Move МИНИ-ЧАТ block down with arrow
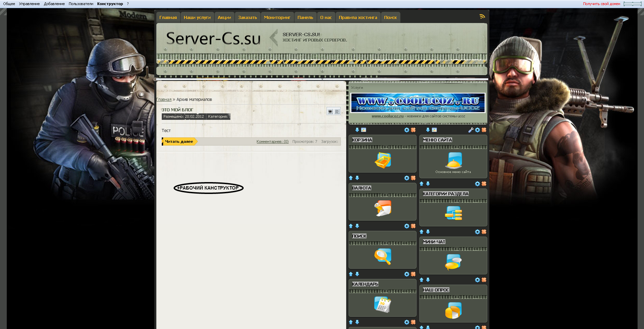The height and width of the screenshot is (329, 644). 428,232
